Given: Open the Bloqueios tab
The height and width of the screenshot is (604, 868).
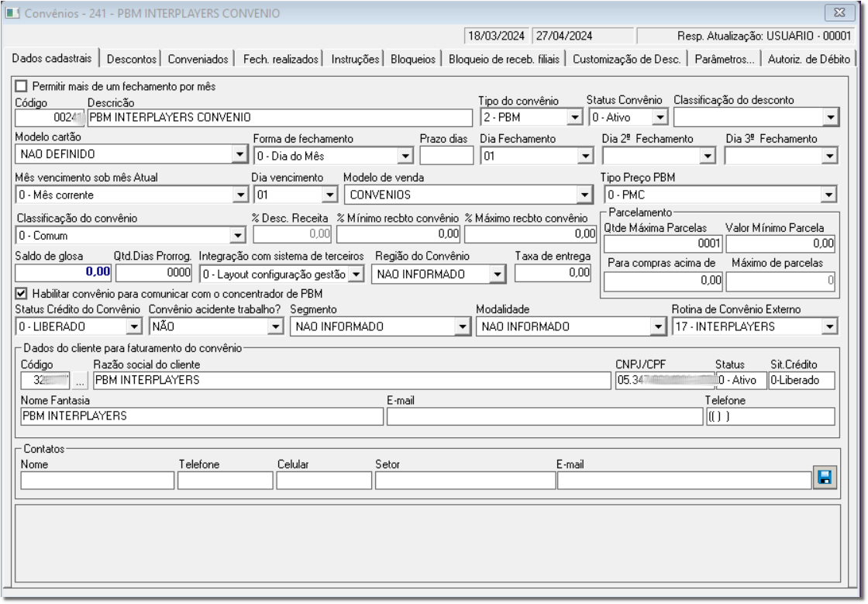Looking at the screenshot, I should point(413,59).
